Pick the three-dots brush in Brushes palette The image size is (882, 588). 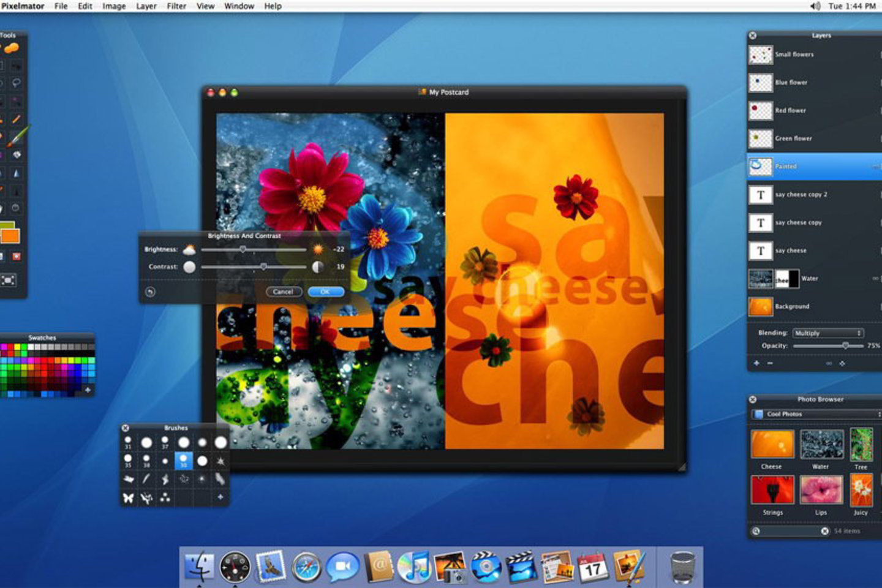[x=165, y=498]
